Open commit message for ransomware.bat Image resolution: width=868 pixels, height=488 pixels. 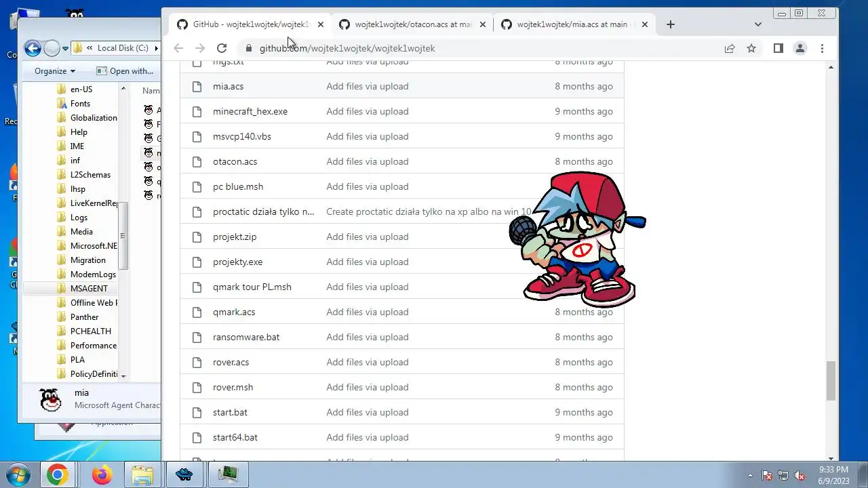[368, 337]
